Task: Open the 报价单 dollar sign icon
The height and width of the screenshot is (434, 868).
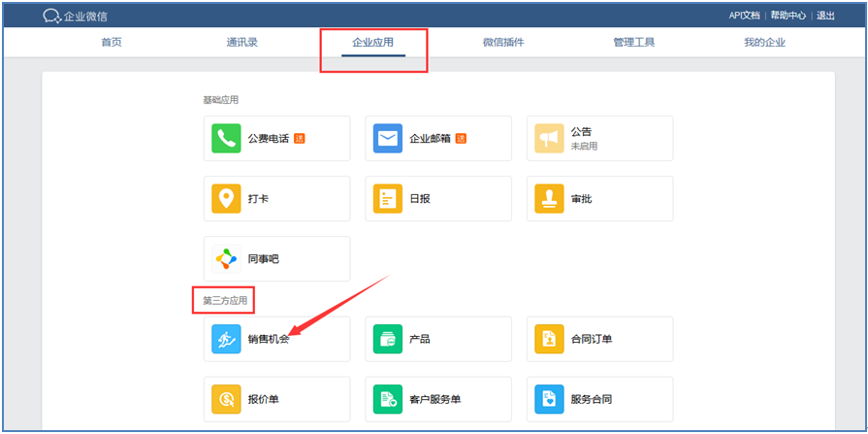Action: tap(226, 399)
